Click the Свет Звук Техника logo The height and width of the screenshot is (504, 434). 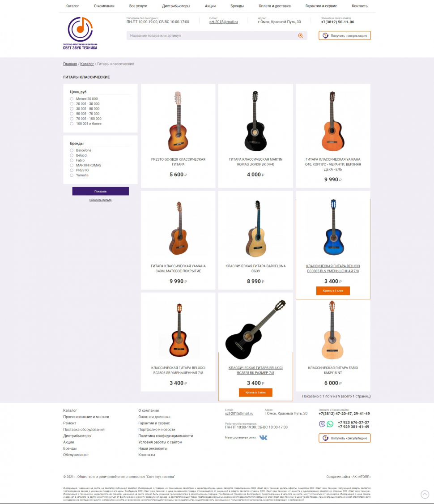pos(80,34)
